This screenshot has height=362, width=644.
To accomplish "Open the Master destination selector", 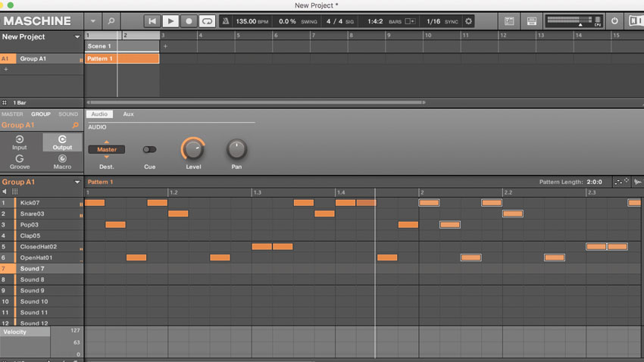I will (106, 149).
